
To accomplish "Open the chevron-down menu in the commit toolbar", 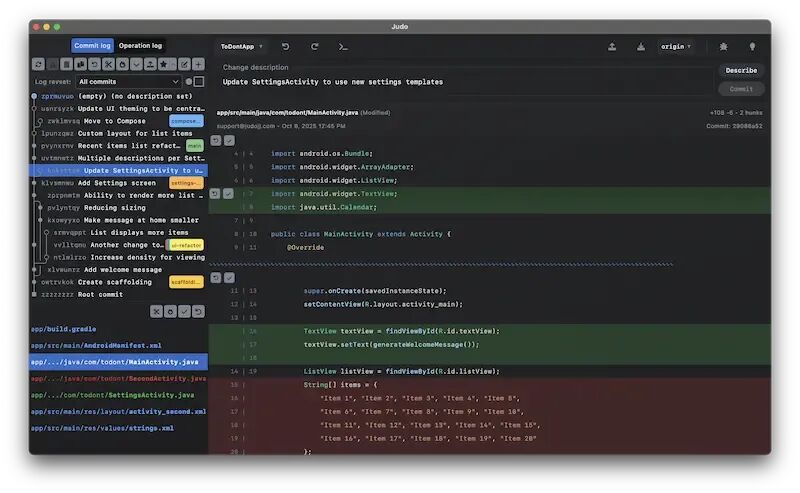I will pyautogui.click(x=136, y=64).
